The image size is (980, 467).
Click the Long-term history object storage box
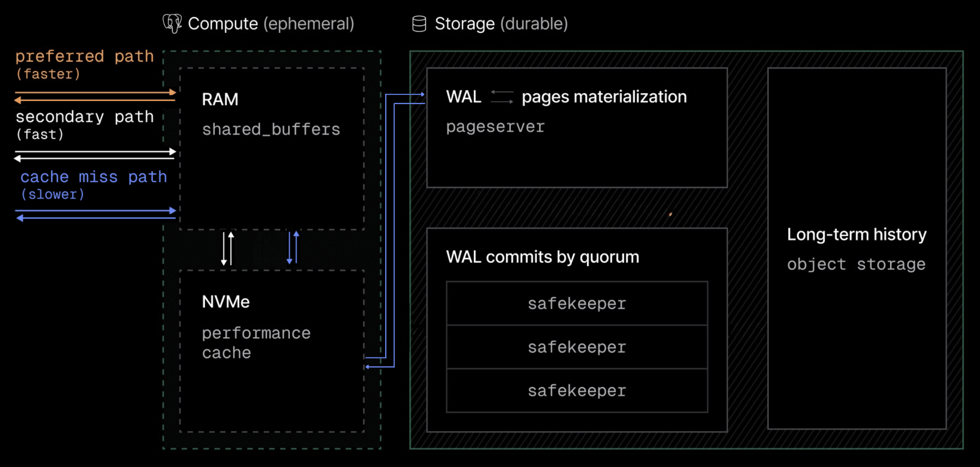(857, 248)
